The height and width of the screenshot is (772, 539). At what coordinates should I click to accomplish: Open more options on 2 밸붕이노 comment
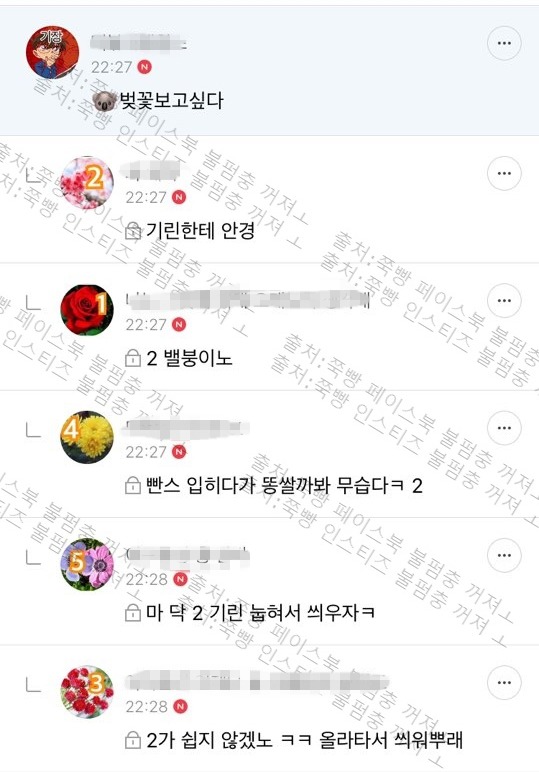click(504, 300)
